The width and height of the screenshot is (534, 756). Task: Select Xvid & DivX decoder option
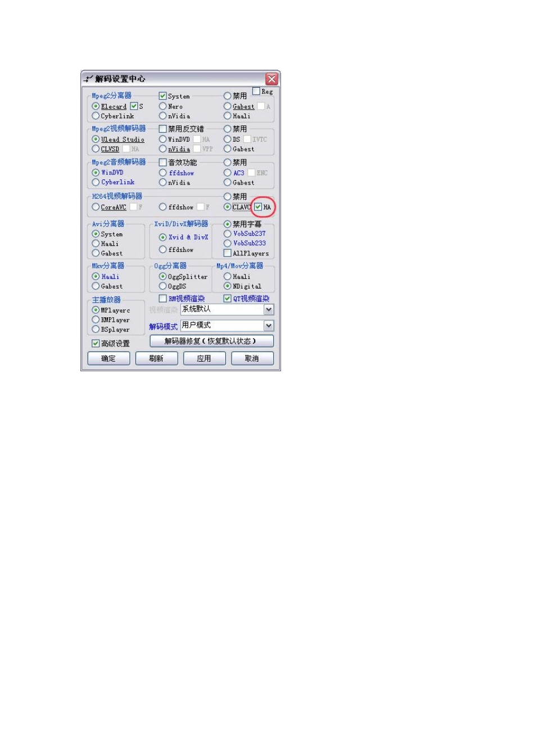coord(162,237)
